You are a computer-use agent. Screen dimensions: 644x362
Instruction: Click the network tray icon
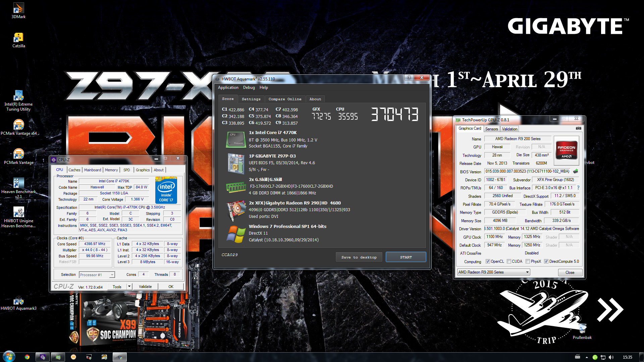click(603, 357)
